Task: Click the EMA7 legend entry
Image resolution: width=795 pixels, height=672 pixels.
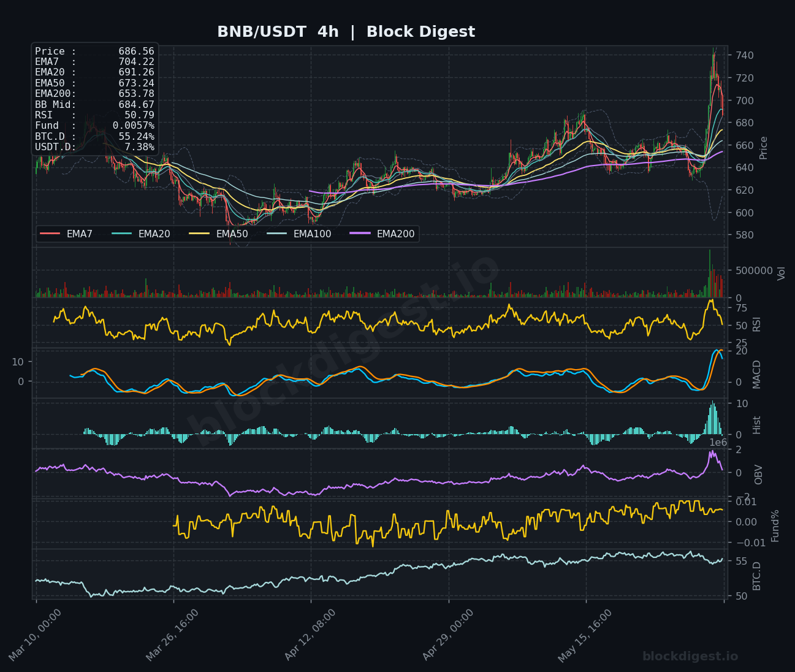Action: [x=66, y=234]
